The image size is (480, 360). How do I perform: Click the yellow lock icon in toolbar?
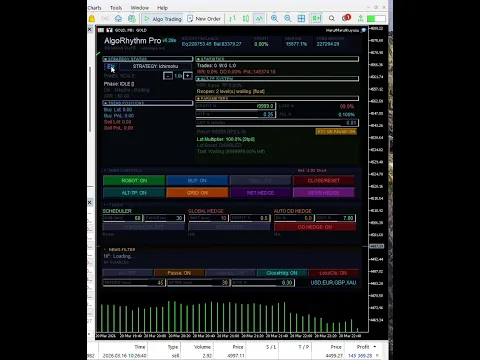click(x=92, y=19)
